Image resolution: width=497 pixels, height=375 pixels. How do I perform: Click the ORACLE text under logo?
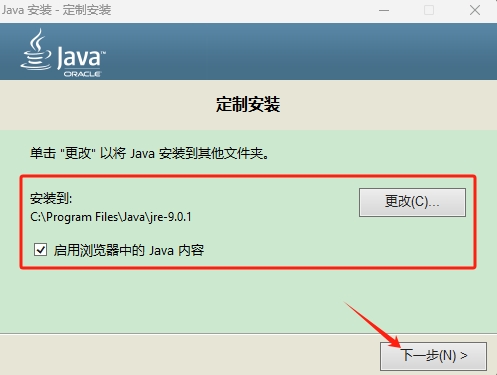(82, 74)
